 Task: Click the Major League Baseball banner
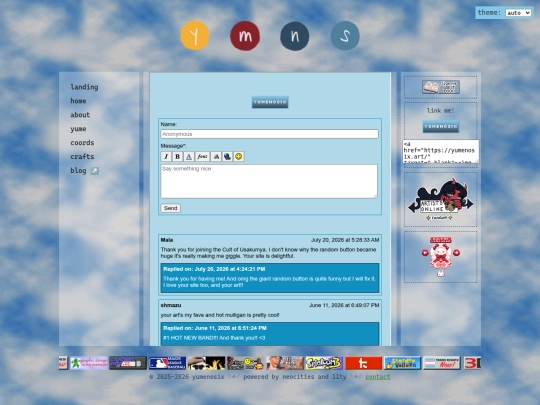167,363
